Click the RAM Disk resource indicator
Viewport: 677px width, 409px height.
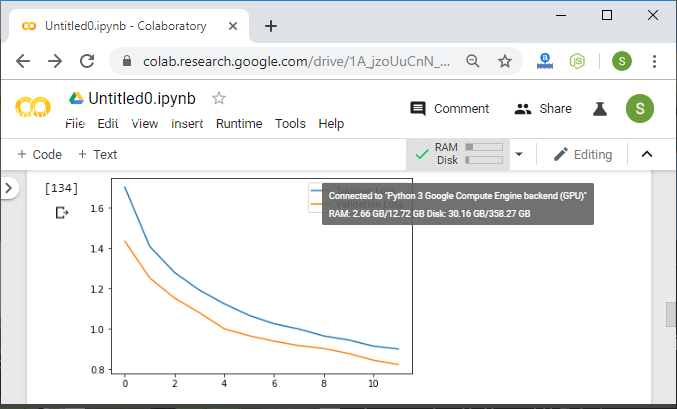(x=458, y=154)
